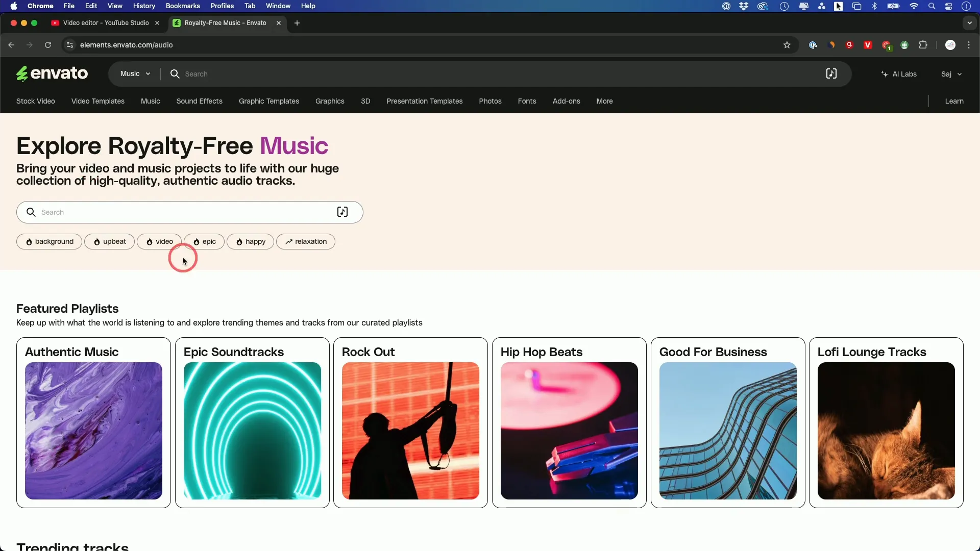Screen dimensions: 980x551
Task: View site information icon in address bar
Action: pos(70,45)
